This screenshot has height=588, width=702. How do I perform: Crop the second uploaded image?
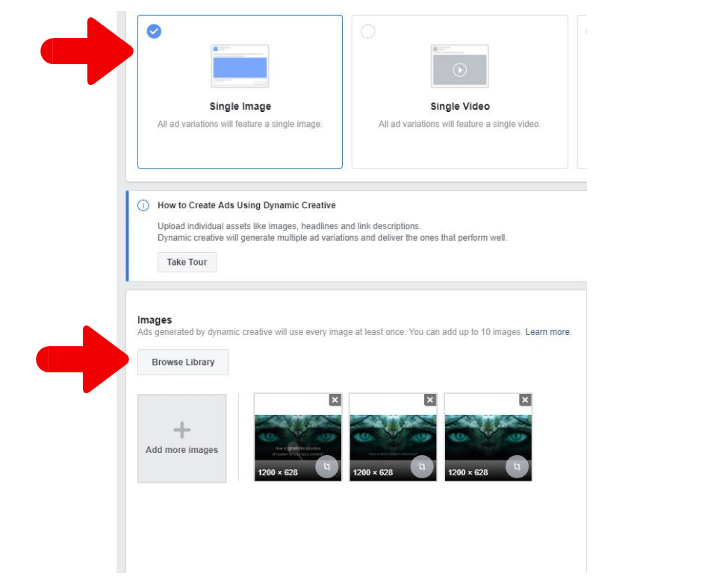click(x=421, y=467)
